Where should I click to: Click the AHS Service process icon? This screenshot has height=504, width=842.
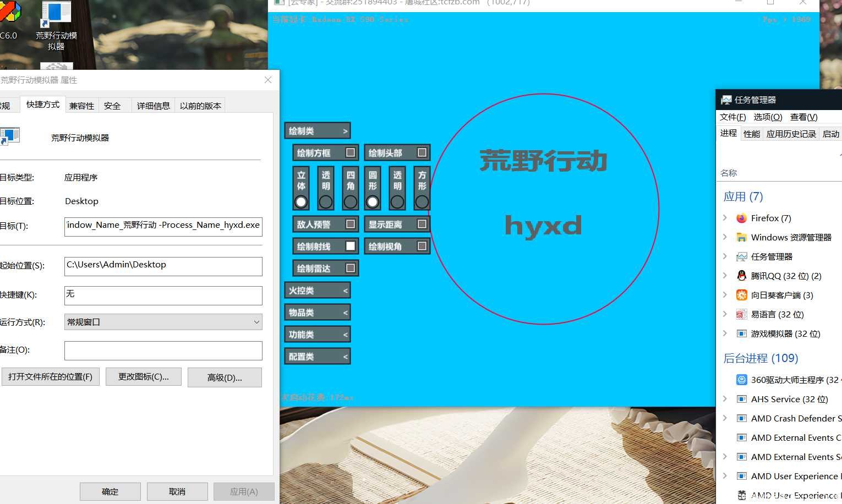coord(742,399)
